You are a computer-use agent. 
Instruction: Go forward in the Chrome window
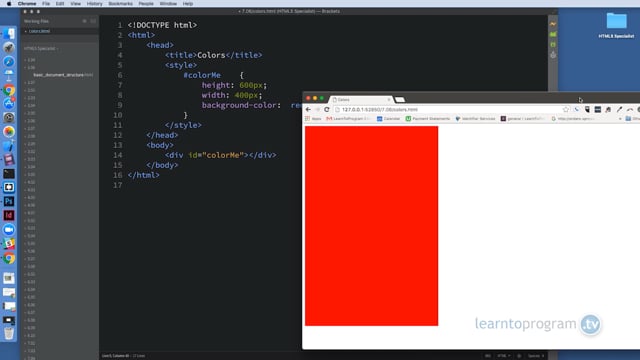[317, 109]
